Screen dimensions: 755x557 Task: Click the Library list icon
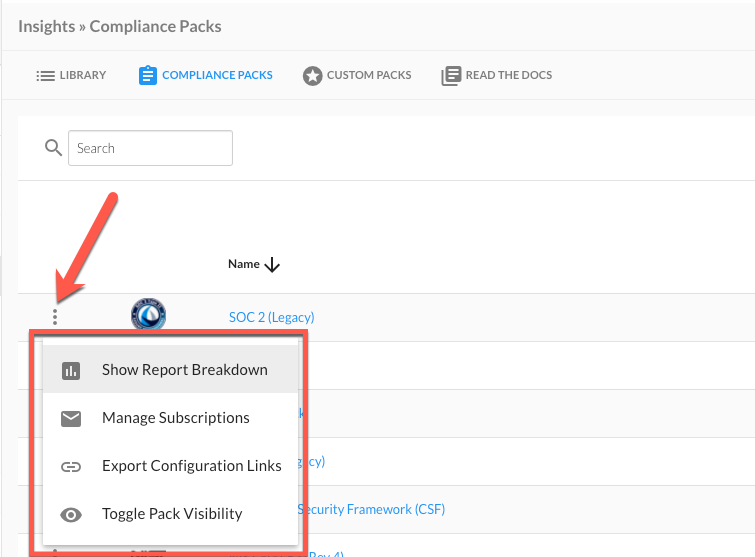(45, 76)
